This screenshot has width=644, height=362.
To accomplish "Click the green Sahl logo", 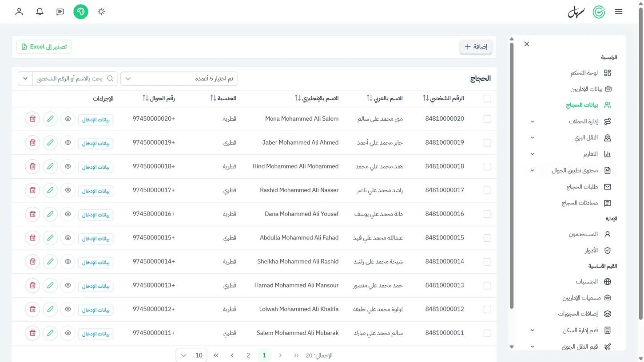I will click(x=599, y=12).
